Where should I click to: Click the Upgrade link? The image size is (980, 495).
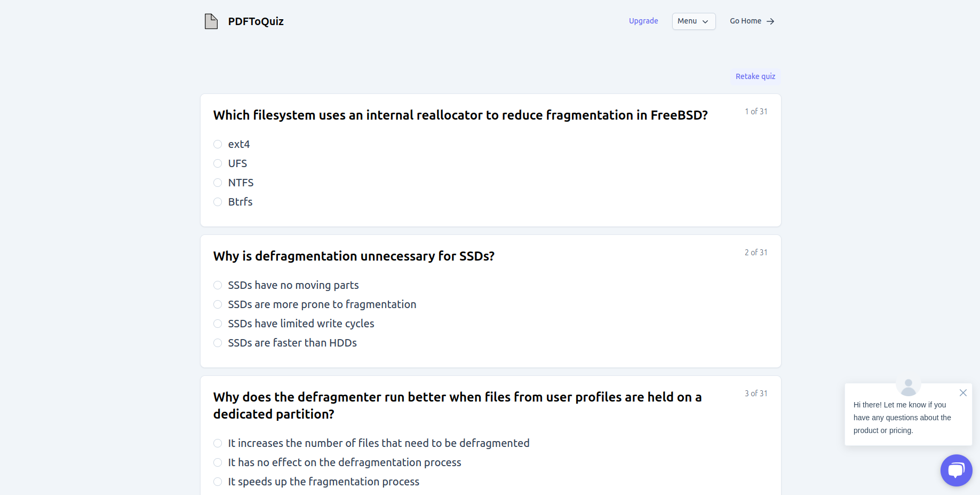click(x=643, y=21)
